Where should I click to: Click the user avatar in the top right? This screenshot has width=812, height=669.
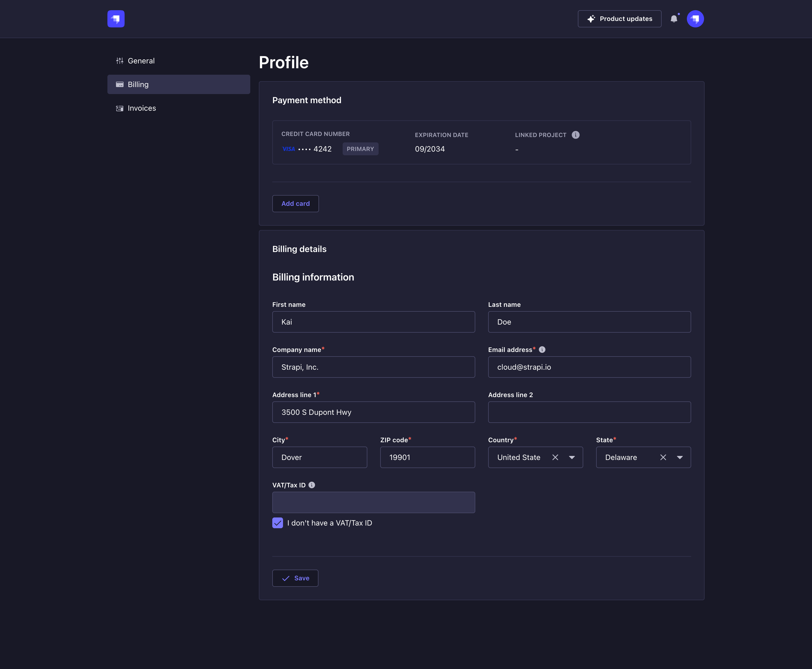(695, 19)
